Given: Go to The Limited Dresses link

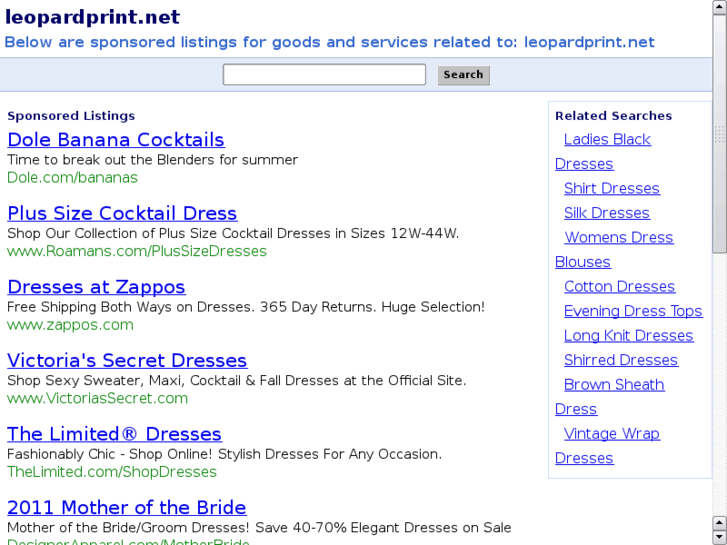Looking at the screenshot, I should 114,434.
